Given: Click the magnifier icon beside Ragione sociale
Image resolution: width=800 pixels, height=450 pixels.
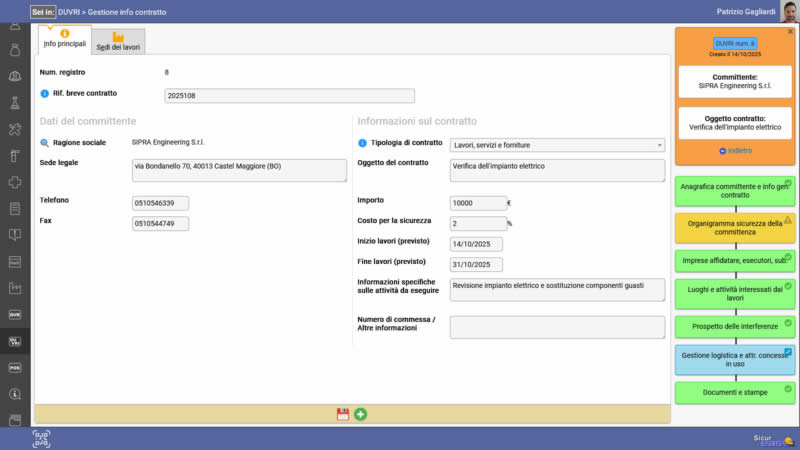Looking at the screenshot, I should (44, 143).
